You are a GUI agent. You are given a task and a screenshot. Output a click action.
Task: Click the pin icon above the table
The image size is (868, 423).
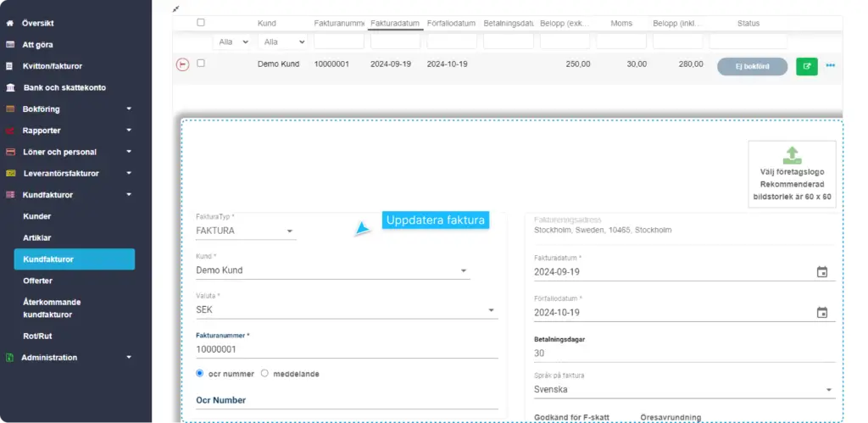tap(176, 8)
